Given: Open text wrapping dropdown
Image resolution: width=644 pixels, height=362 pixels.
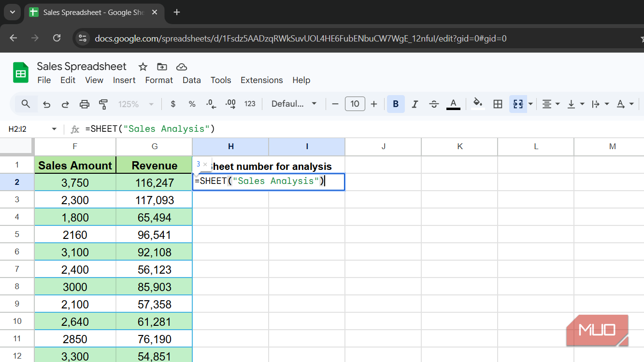Looking at the screenshot, I should [601, 104].
